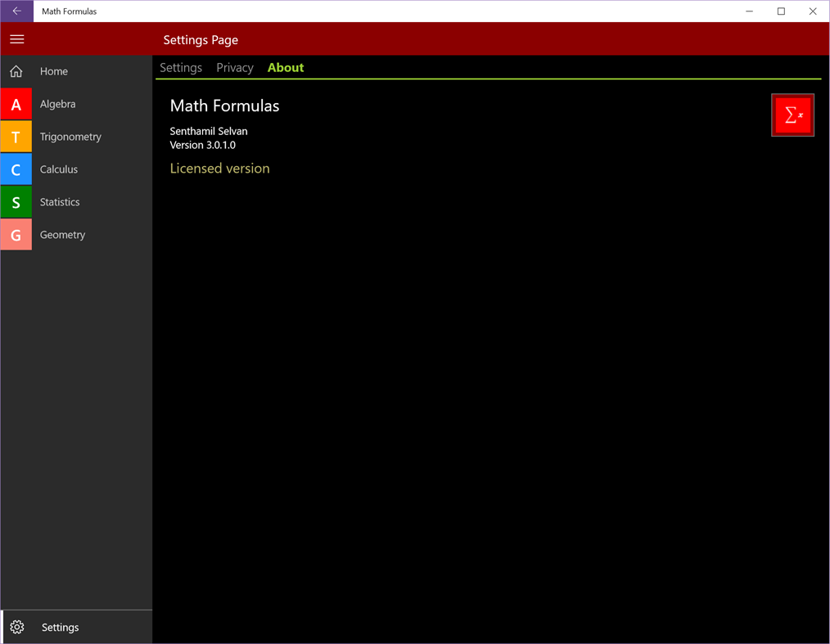Click the Home icon in sidebar
Screen dimensions: 830x644
pyautogui.click(x=16, y=71)
